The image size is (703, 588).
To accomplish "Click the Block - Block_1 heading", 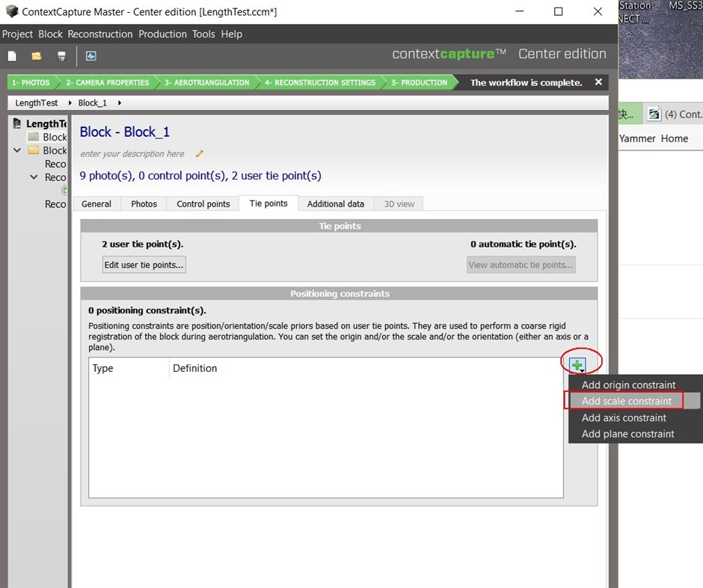I will [x=125, y=132].
